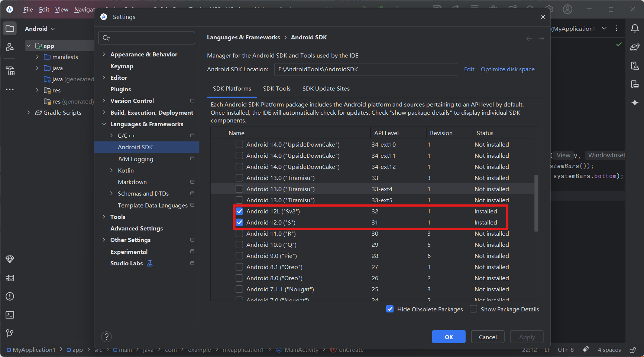The width and height of the screenshot is (644, 357).
Task: Expand the manifests folder in project tree
Action: click(x=38, y=57)
